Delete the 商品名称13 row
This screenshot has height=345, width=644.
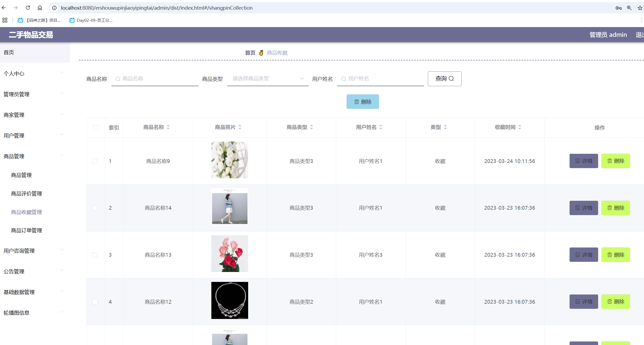point(616,255)
